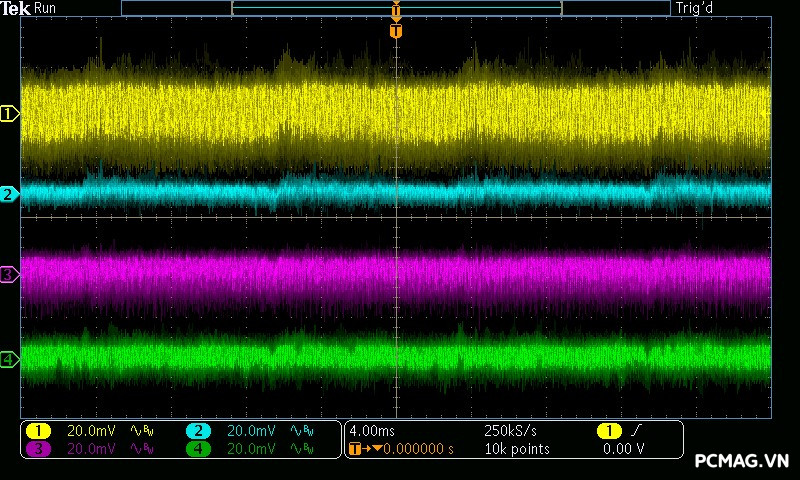The image size is (800, 480).
Task: Click the 250kS/s sample rate readout
Action: [x=511, y=431]
